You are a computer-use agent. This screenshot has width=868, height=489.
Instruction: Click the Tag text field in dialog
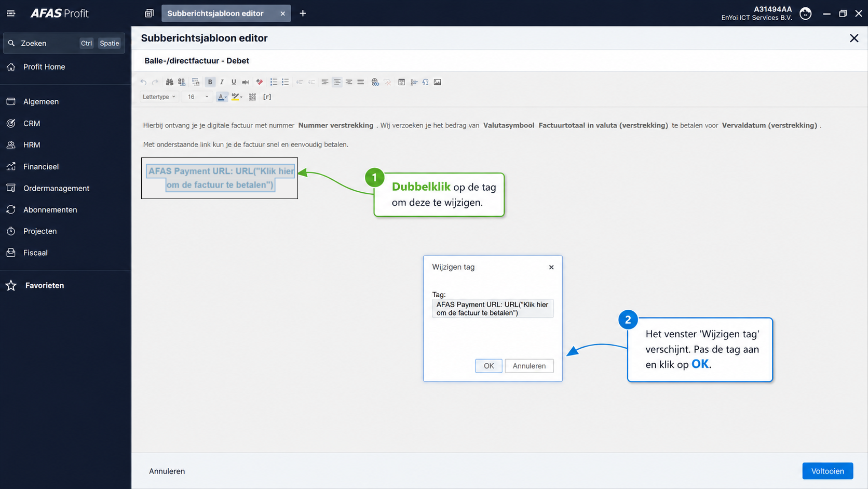(493, 308)
